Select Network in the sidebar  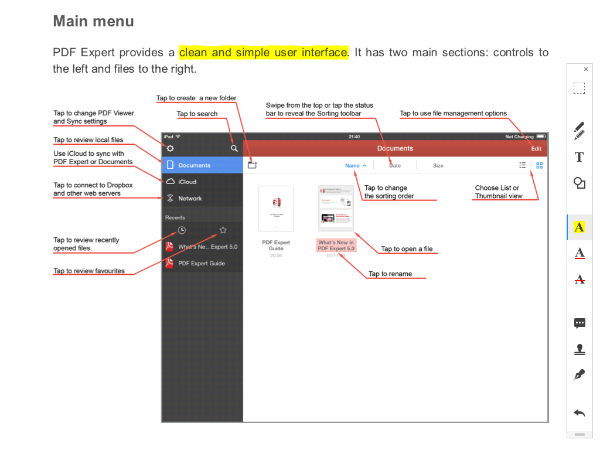(202, 198)
